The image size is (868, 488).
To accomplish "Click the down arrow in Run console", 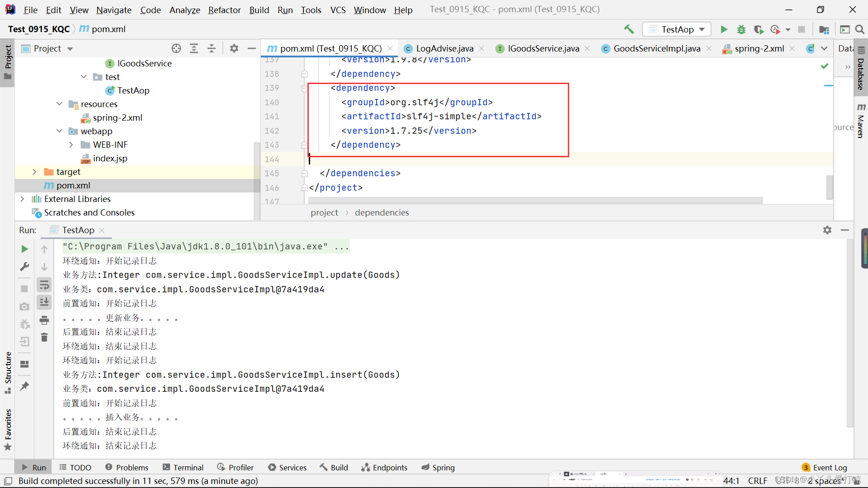I will pyautogui.click(x=44, y=267).
